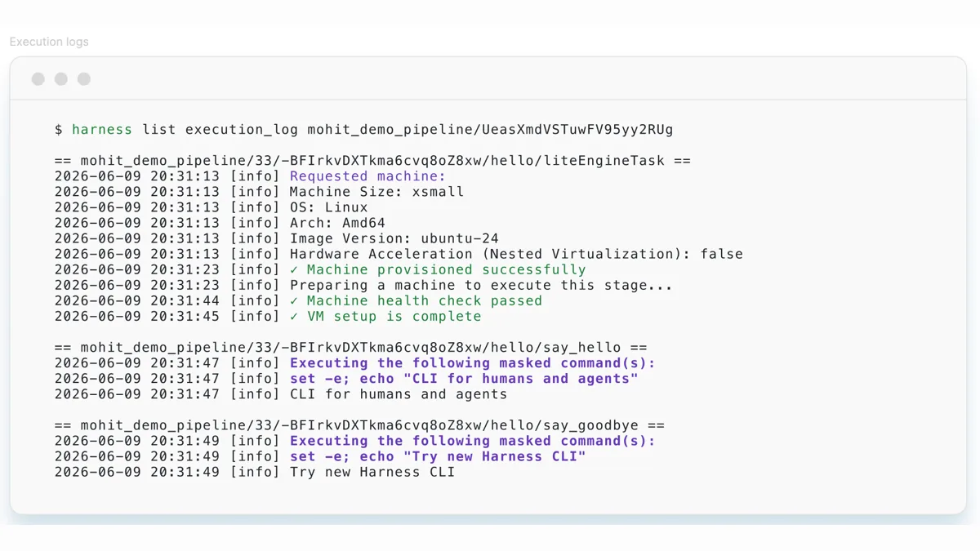Click the 'Hardware Acceleration (Nested Virtualization): false' line
The height and width of the screenshot is (551, 980).
[x=399, y=254]
